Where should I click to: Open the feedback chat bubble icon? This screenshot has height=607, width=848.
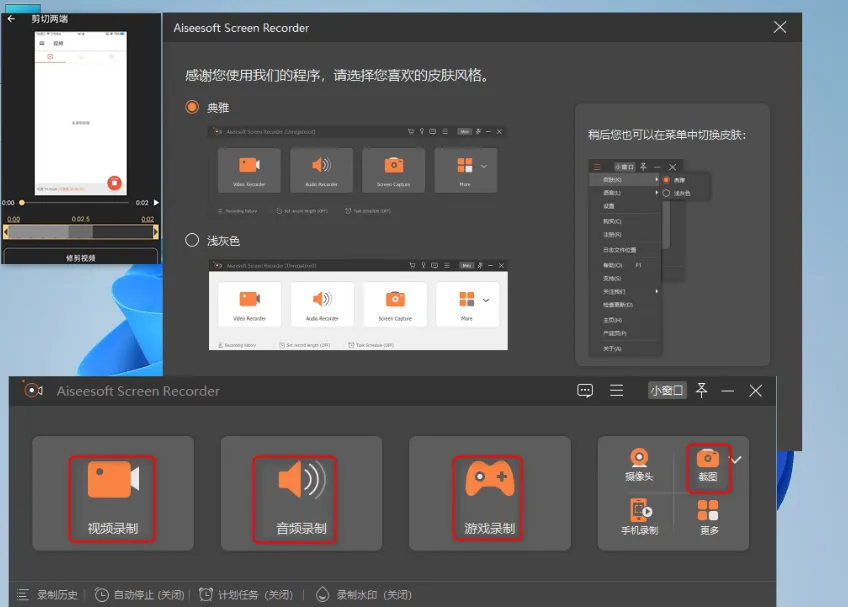[x=585, y=391]
